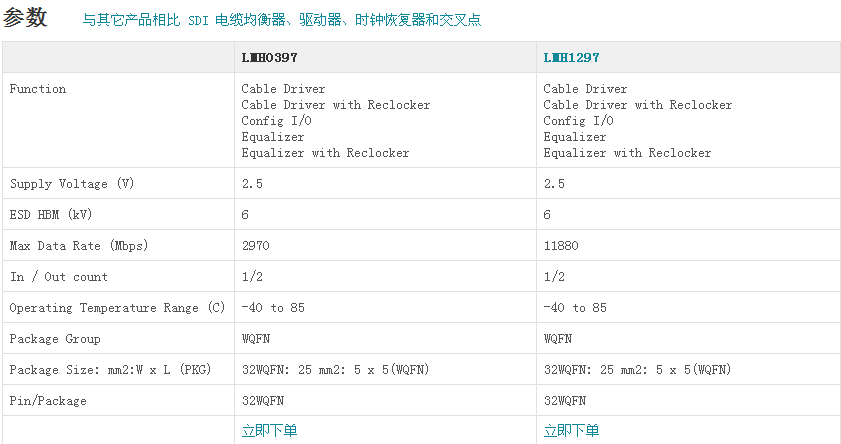
Task: Click the LMH0397 temperature range -40 to 85
Action: click(x=273, y=308)
